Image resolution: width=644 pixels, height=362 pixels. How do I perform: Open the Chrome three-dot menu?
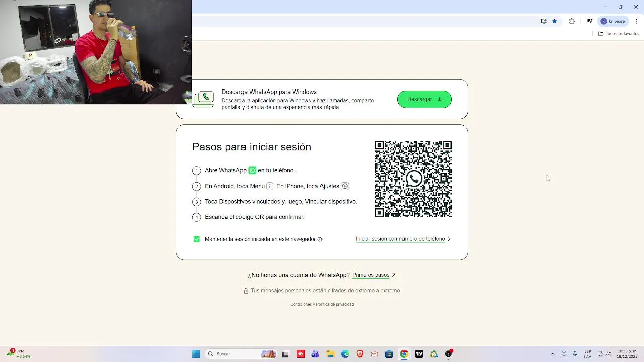click(x=636, y=21)
